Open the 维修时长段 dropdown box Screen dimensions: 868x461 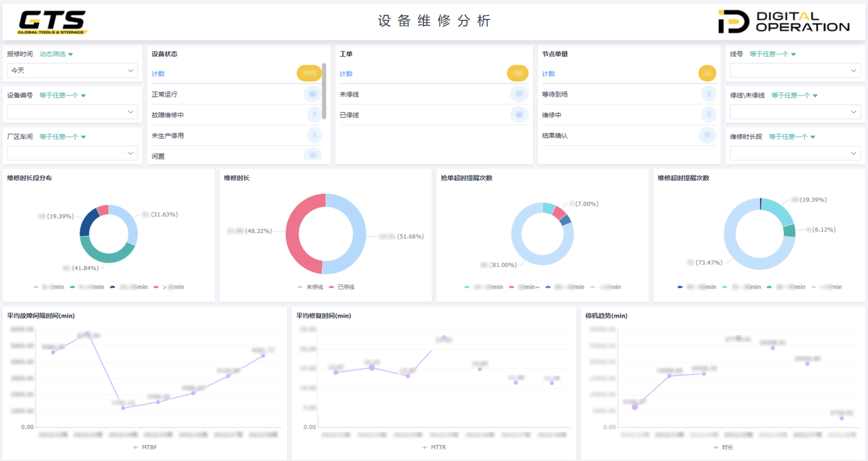(x=794, y=153)
